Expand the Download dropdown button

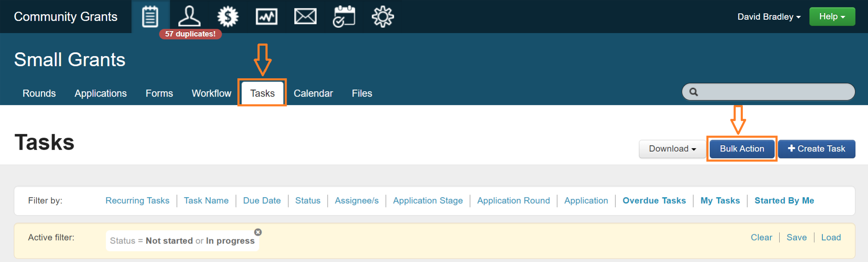672,149
